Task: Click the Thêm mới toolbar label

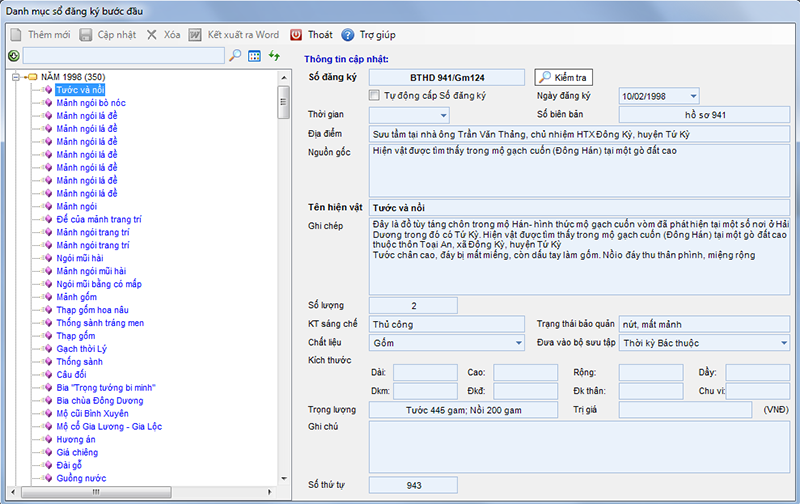Action: tap(49, 35)
